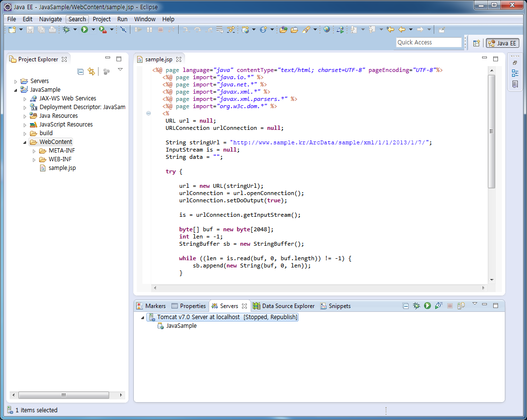This screenshot has height=420, width=527.
Task: Start the Tomcat server from Servers panel toolbar
Action: click(x=427, y=306)
